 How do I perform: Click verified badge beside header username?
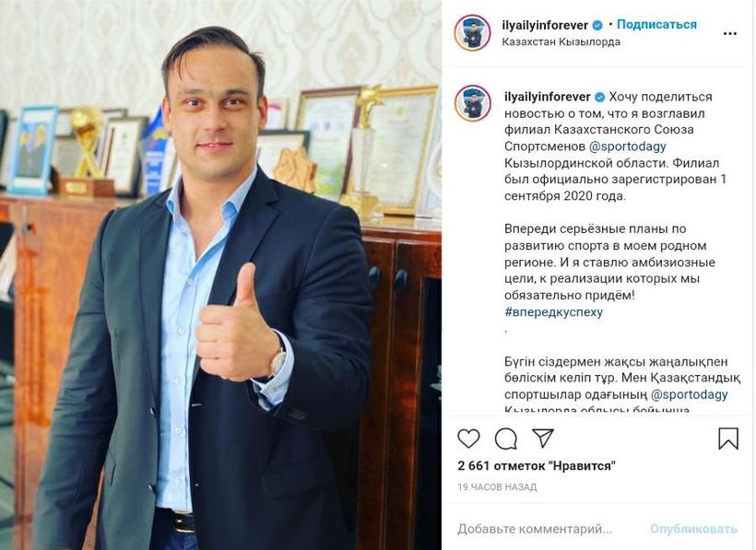click(597, 25)
